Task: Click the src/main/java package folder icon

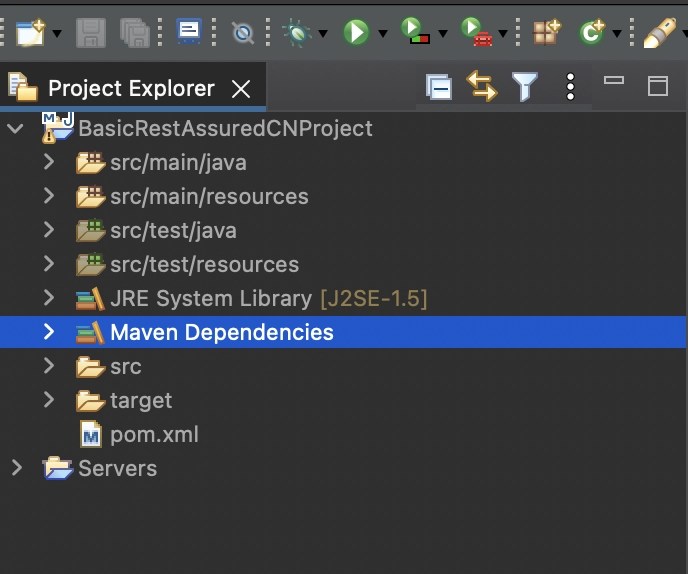Action: click(x=90, y=163)
